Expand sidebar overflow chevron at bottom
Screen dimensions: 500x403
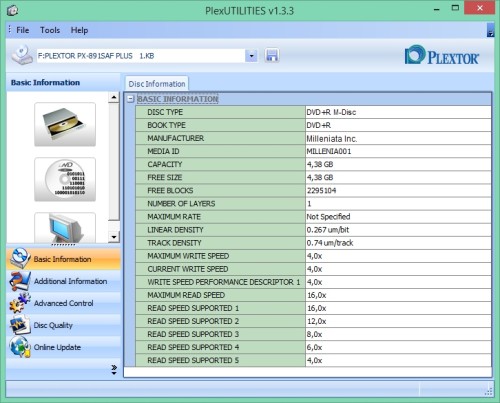tap(114, 369)
